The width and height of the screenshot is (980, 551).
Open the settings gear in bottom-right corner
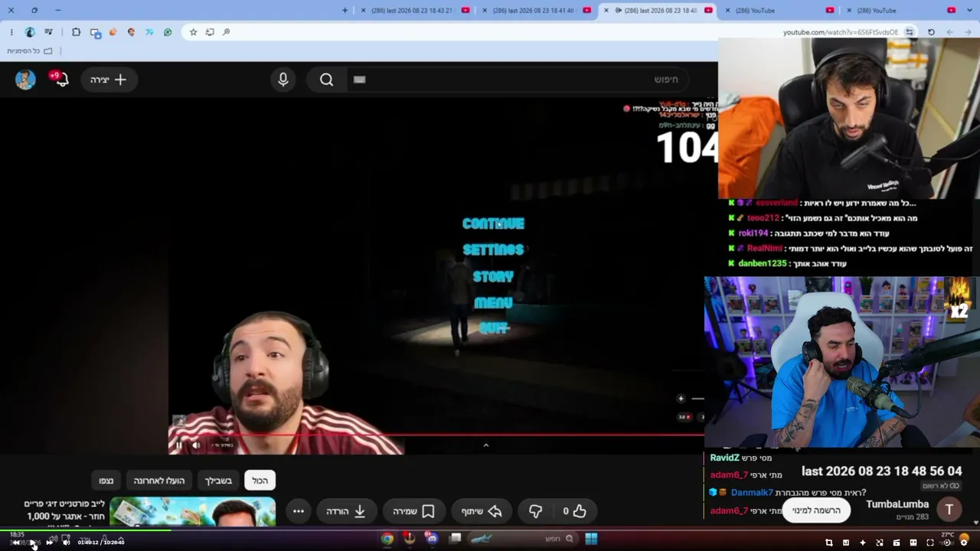coord(964,543)
